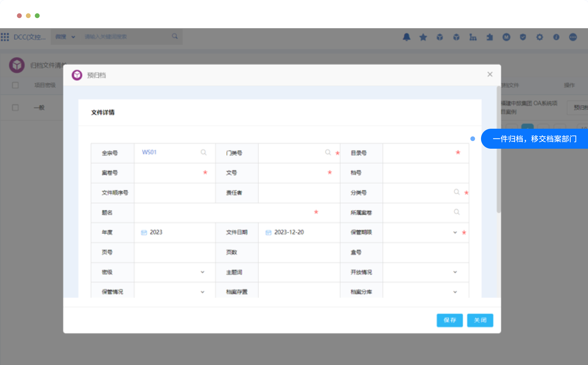
Task: Open the app grid launcher icon
Action: pos(5,37)
